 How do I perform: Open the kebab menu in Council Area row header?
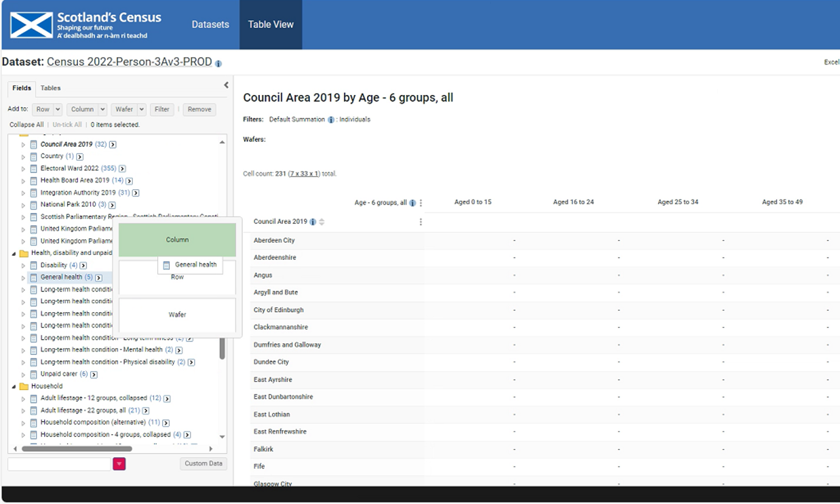421,222
